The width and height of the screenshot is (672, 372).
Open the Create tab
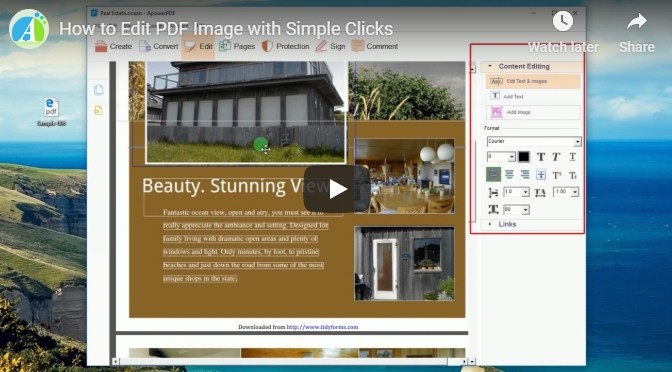[114, 46]
